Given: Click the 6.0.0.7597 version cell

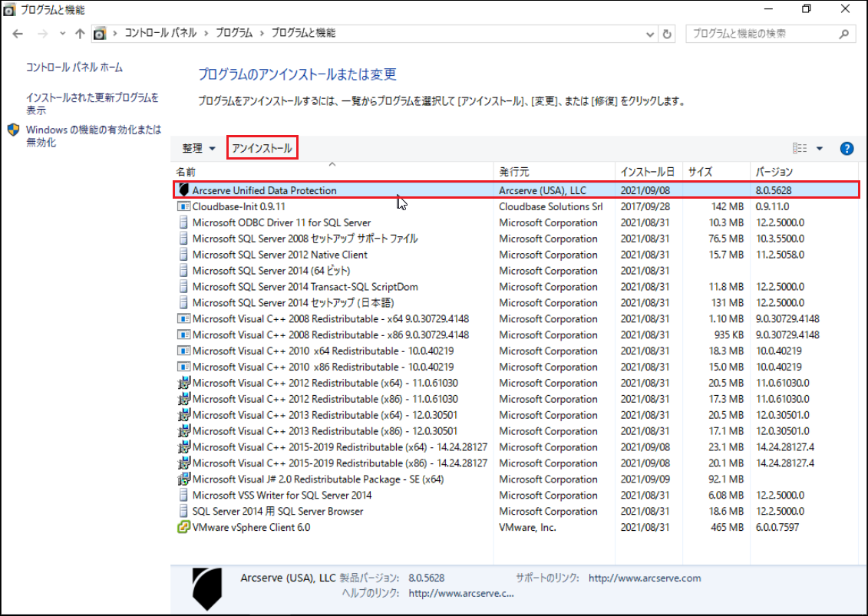Looking at the screenshot, I should [x=777, y=528].
